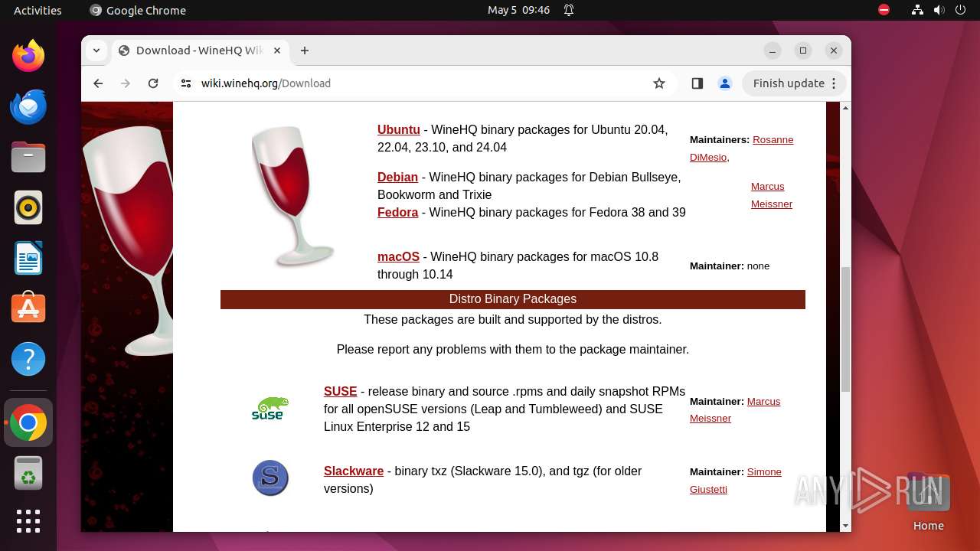Open the Help icon in dock

(x=28, y=359)
